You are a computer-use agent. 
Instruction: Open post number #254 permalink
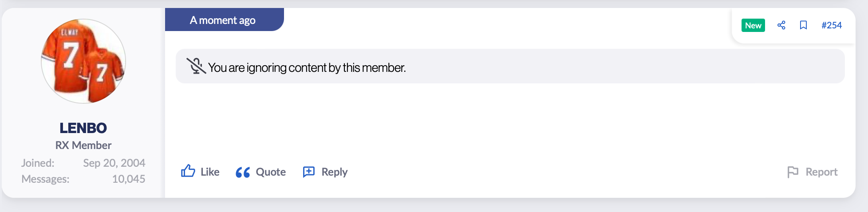[x=831, y=25]
